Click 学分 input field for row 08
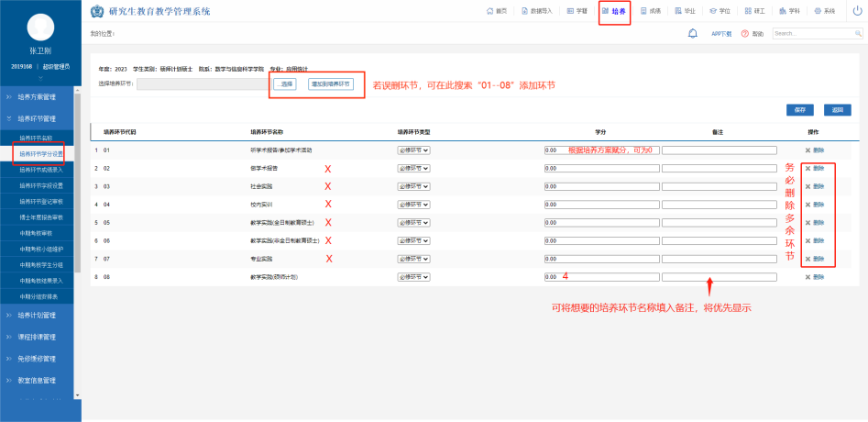This screenshot has height=422, width=868. (x=601, y=276)
